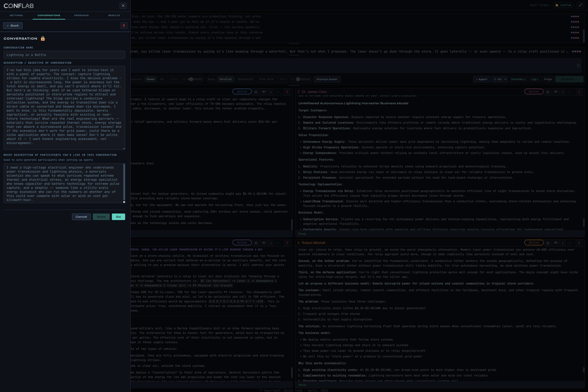Choose Parallel mode
This screenshot has height=392, width=588.
[x=226, y=79]
